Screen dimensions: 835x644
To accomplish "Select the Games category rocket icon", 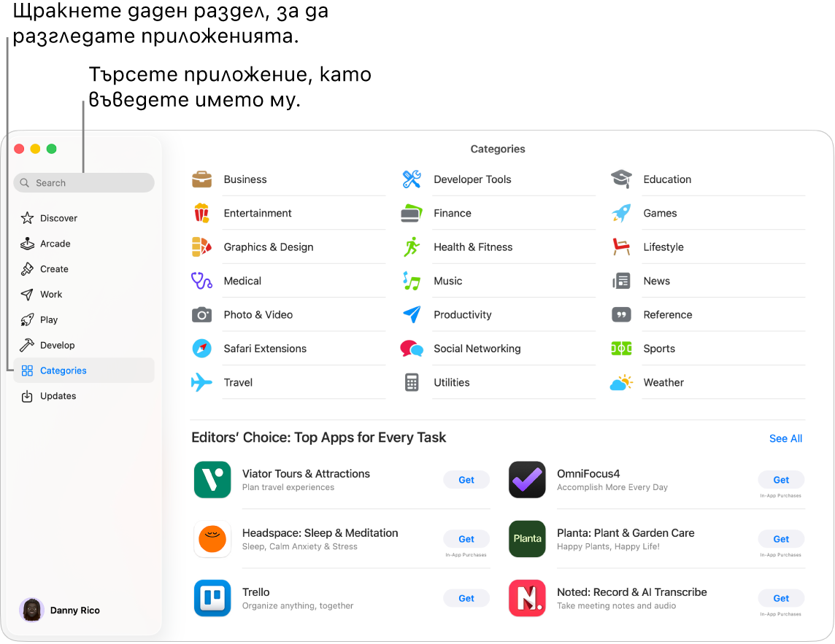I will click(621, 213).
